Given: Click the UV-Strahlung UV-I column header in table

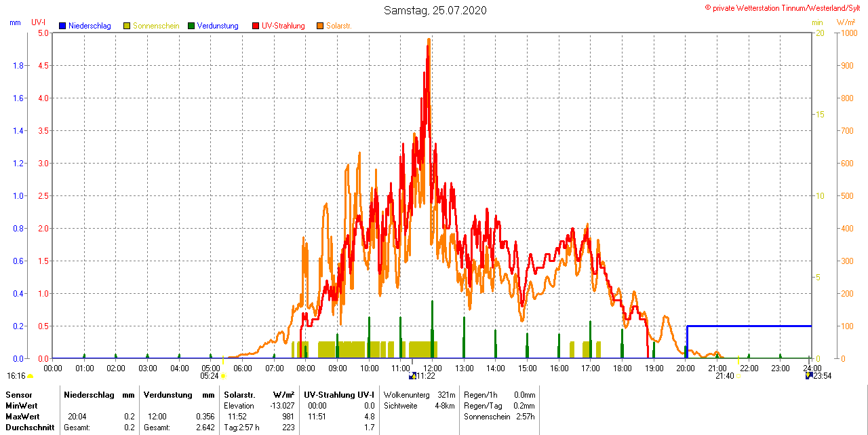Looking at the screenshot, I should (339, 394).
